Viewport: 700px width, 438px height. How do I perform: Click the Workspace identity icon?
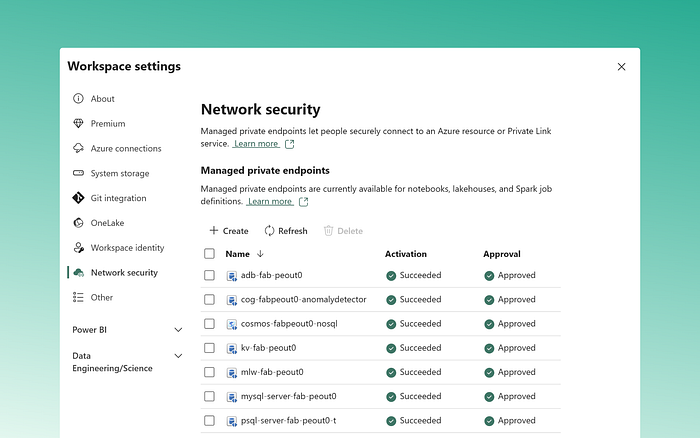[79, 248]
